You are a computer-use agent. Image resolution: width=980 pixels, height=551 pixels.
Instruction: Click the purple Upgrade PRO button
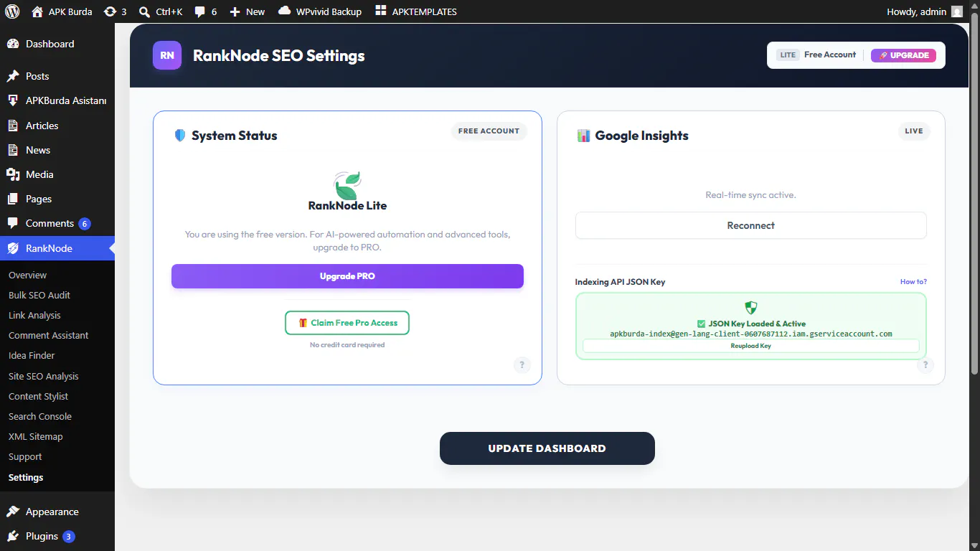347,276
